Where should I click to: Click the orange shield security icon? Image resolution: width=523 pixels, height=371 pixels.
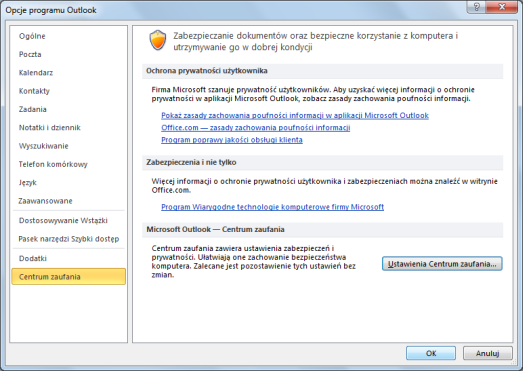point(158,40)
